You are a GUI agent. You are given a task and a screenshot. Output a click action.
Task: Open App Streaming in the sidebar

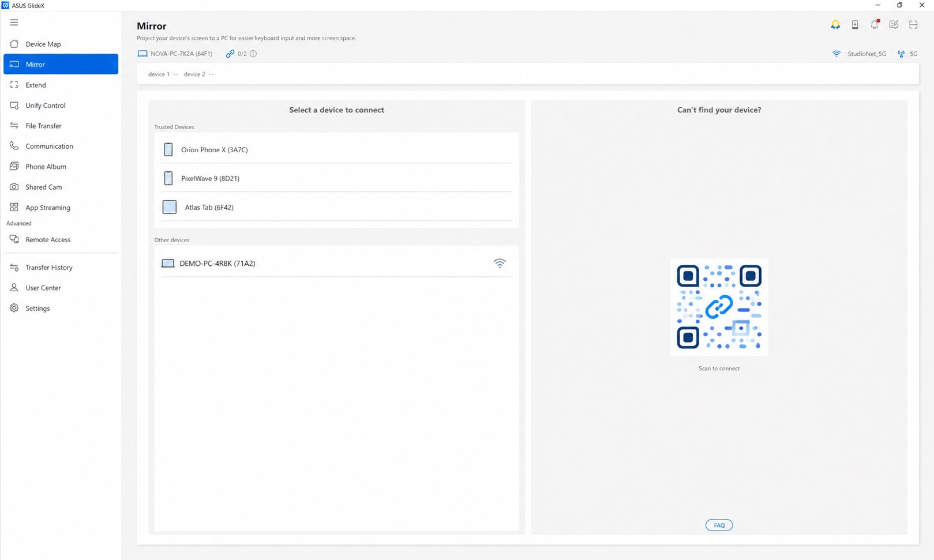[61, 208]
